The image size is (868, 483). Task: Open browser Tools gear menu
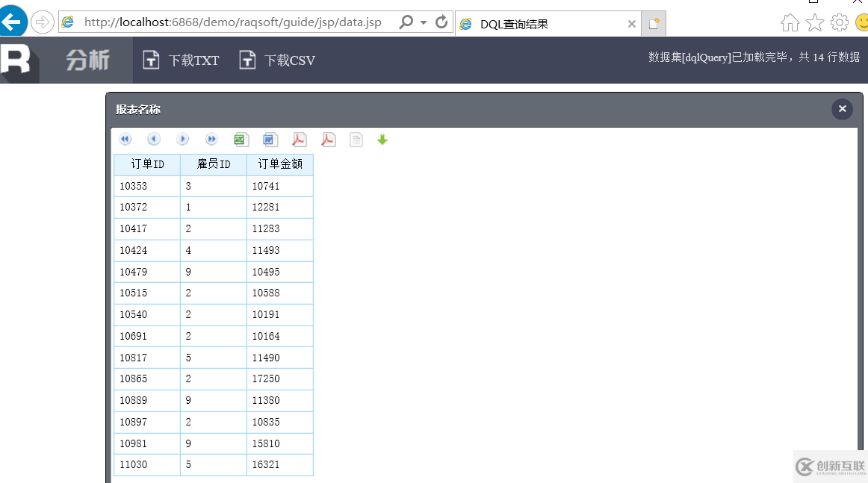(x=839, y=22)
